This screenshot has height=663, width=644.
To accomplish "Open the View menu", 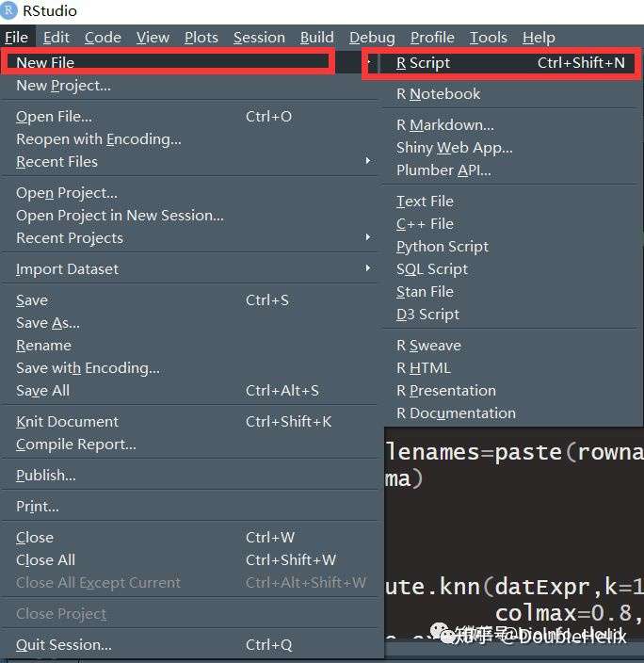I will point(153,38).
